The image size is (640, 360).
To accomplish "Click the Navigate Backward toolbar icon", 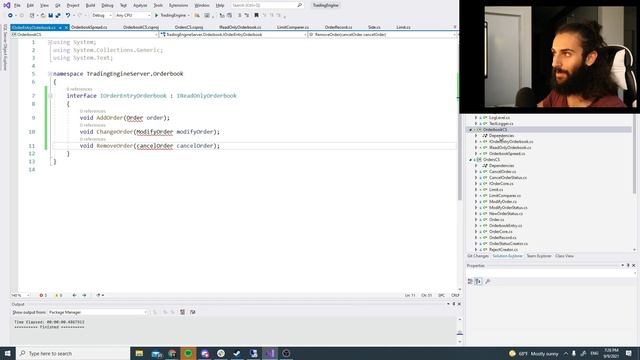I will pyautogui.click(x=10, y=15).
